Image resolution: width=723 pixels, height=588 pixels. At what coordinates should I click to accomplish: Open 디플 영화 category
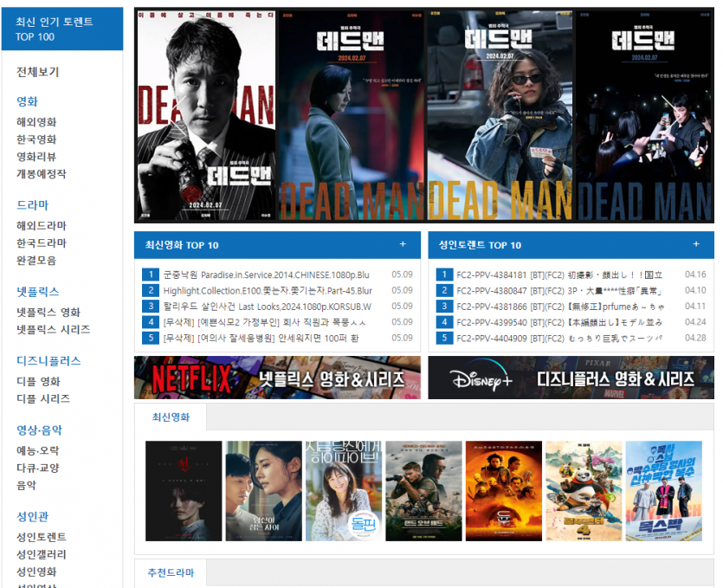39,382
